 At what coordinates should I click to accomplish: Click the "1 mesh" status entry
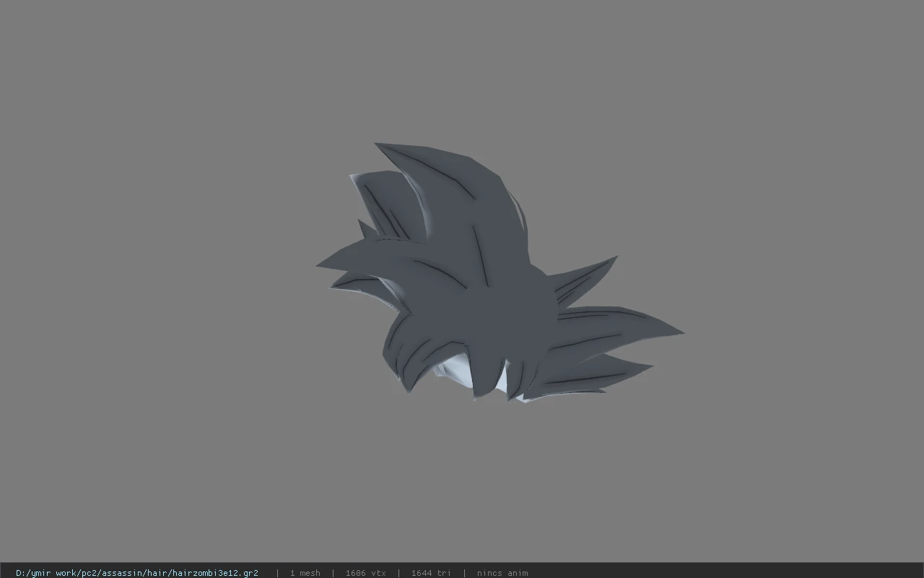[x=305, y=573]
